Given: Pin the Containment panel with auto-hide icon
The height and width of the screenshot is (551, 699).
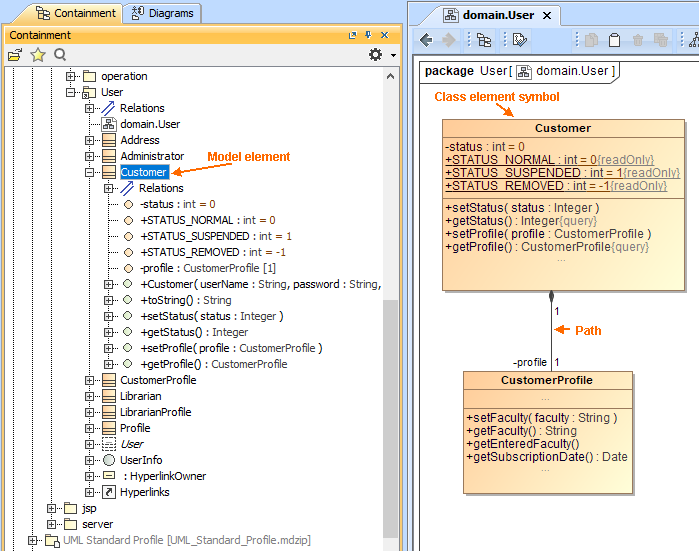Looking at the screenshot, I should [x=368, y=35].
